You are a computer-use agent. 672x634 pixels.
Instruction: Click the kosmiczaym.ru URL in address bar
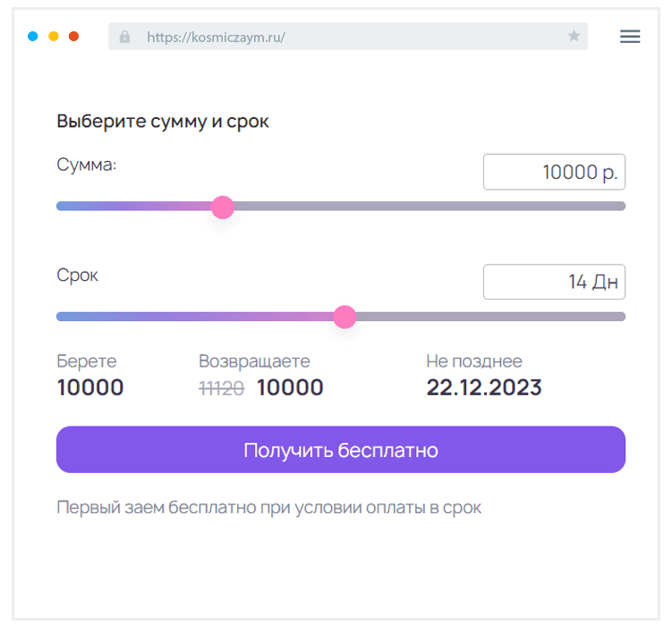coord(216,38)
